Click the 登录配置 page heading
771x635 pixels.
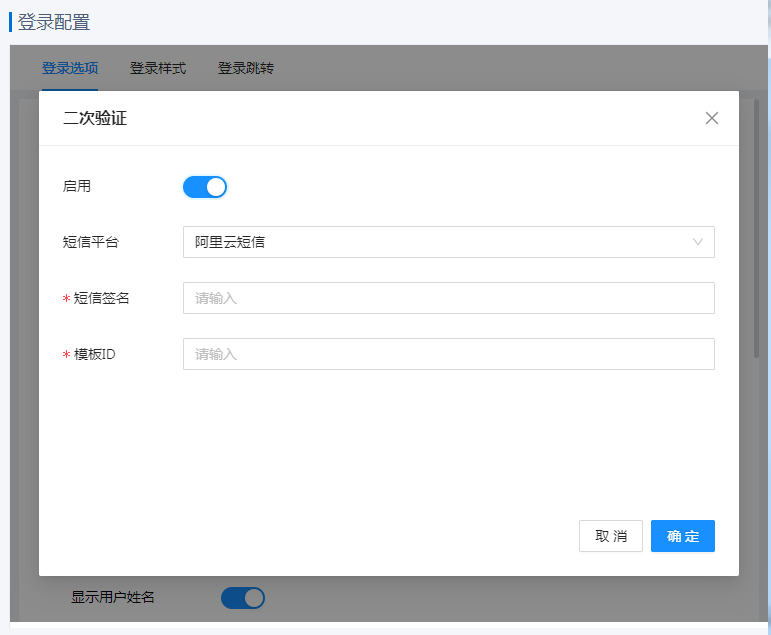(x=54, y=22)
